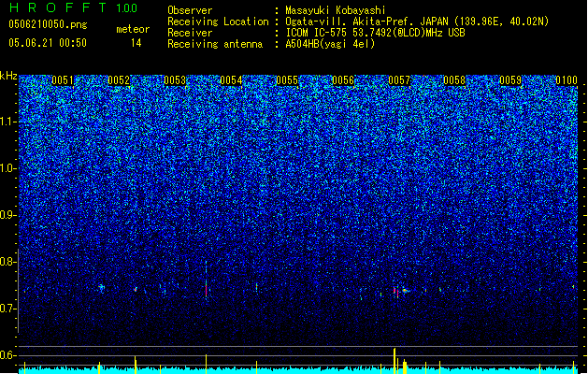Click the HROFFT 1.0.0 program title
This screenshot has height=374, width=588.
point(74,7)
